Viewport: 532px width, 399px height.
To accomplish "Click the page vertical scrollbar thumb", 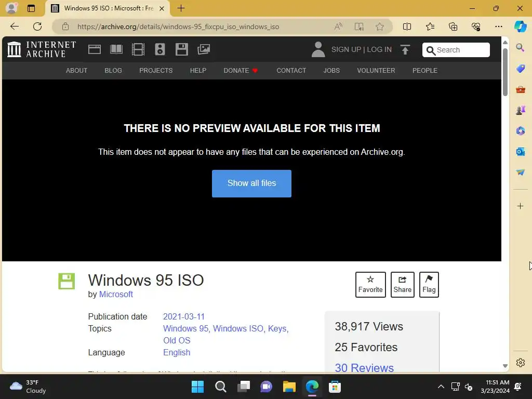I will click(505, 72).
